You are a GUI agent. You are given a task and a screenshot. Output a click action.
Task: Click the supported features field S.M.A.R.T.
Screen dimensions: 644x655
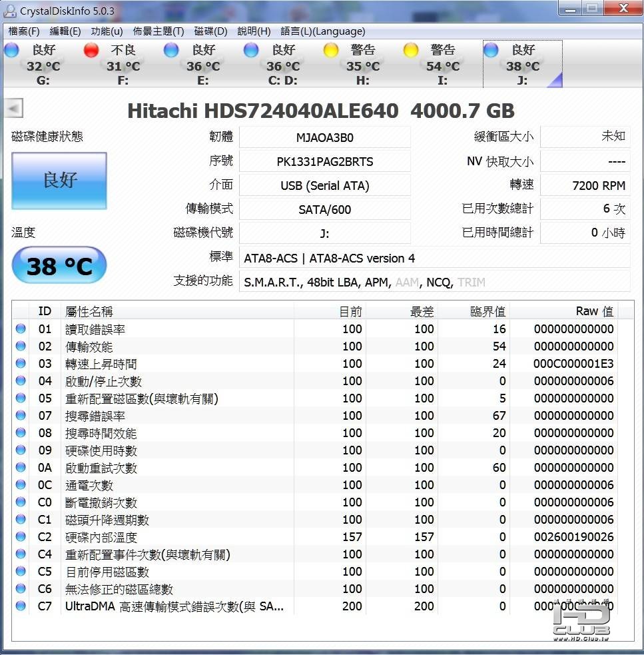pyautogui.click(x=435, y=282)
